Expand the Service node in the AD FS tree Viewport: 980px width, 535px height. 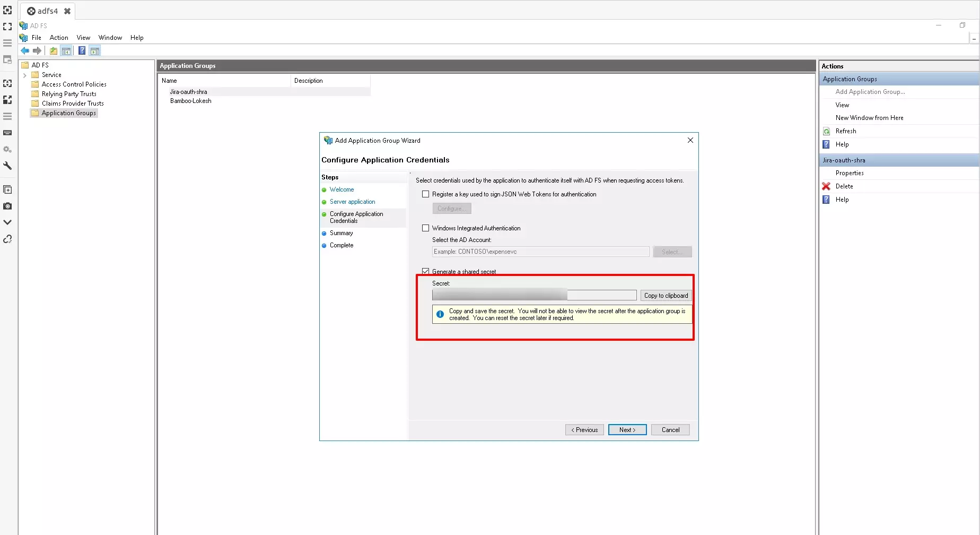click(x=24, y=74)
